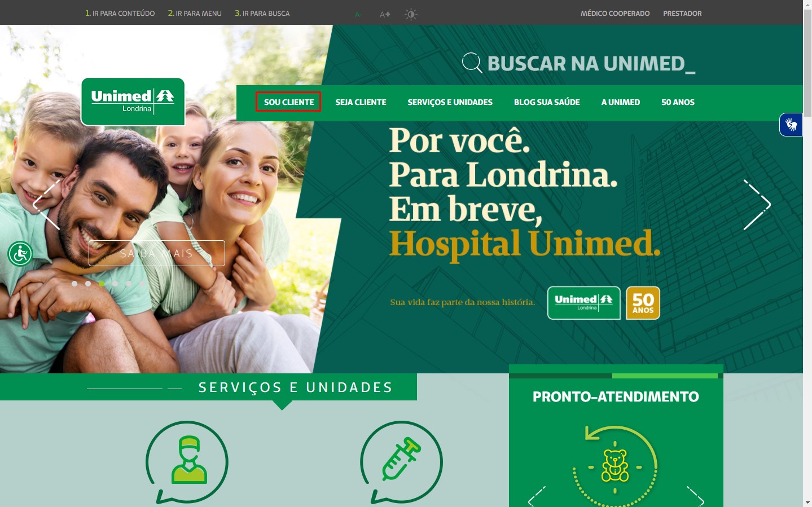Open the Libras sign language hand widget

coord(791,125)
